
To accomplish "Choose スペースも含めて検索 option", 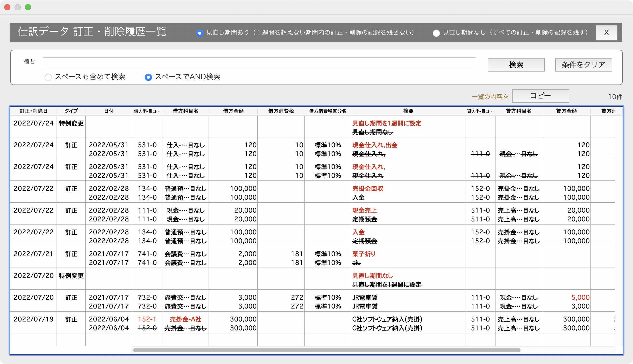I will pyautogui.click(x=48, y=77).
